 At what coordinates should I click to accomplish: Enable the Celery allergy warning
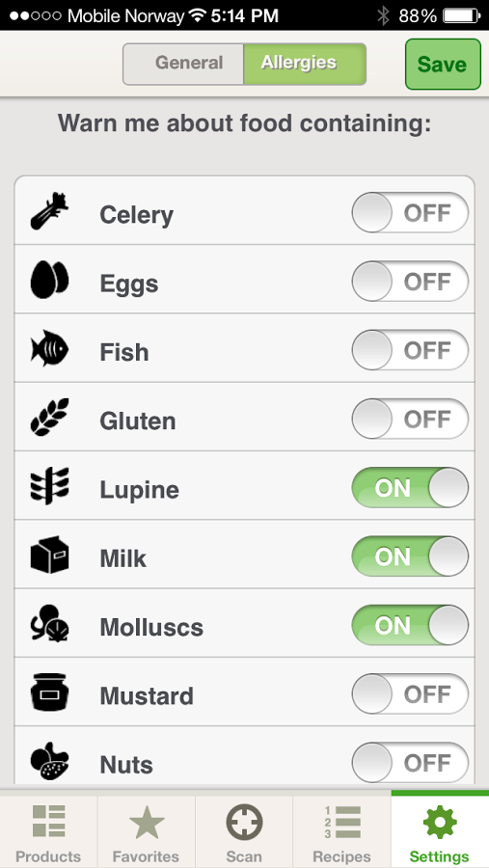410,212
